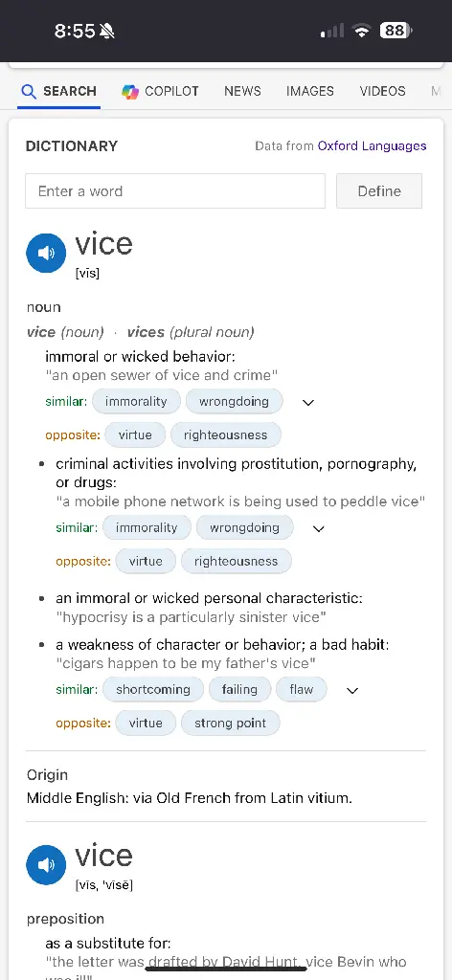452x980 pixels.
Task: Play pronunciation audio for preposition vice
Action: 46,865
